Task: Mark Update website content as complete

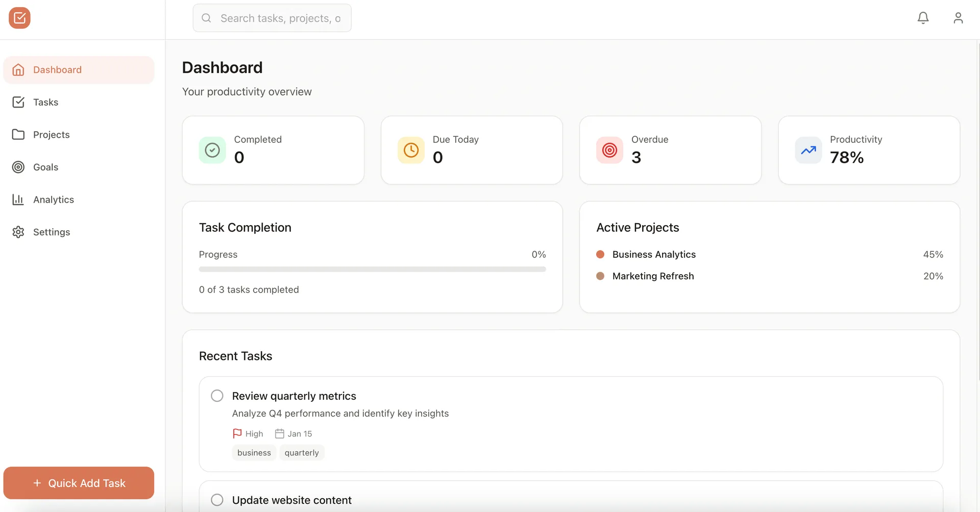Action: (217, 500)
